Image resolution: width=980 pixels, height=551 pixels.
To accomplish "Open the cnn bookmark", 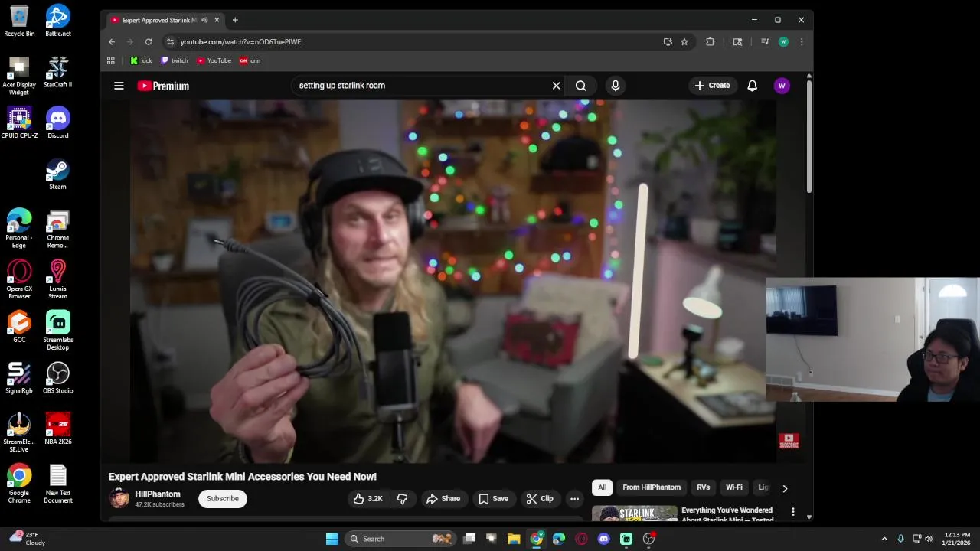I will pyautogui.click(x=250, y=60).
